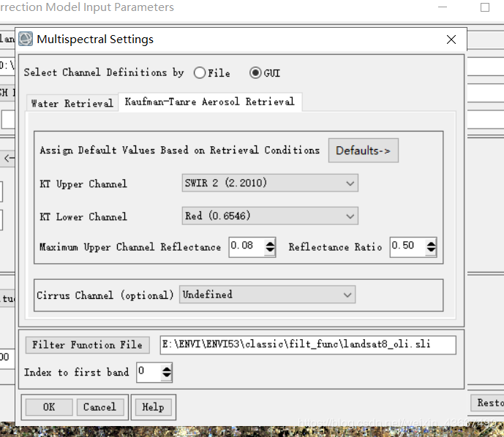Select the GUI channel definitions option
504x437 pixels.
point(255,73)
